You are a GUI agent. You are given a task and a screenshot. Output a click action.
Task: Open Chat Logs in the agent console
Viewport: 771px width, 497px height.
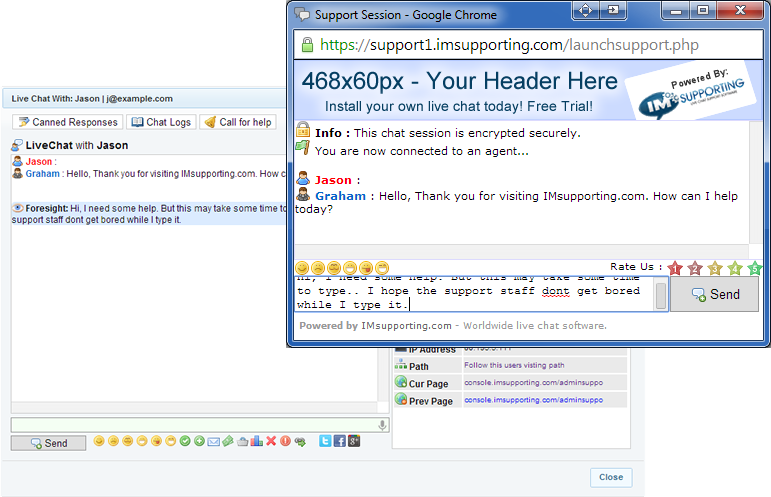click(x=161, y=122)
